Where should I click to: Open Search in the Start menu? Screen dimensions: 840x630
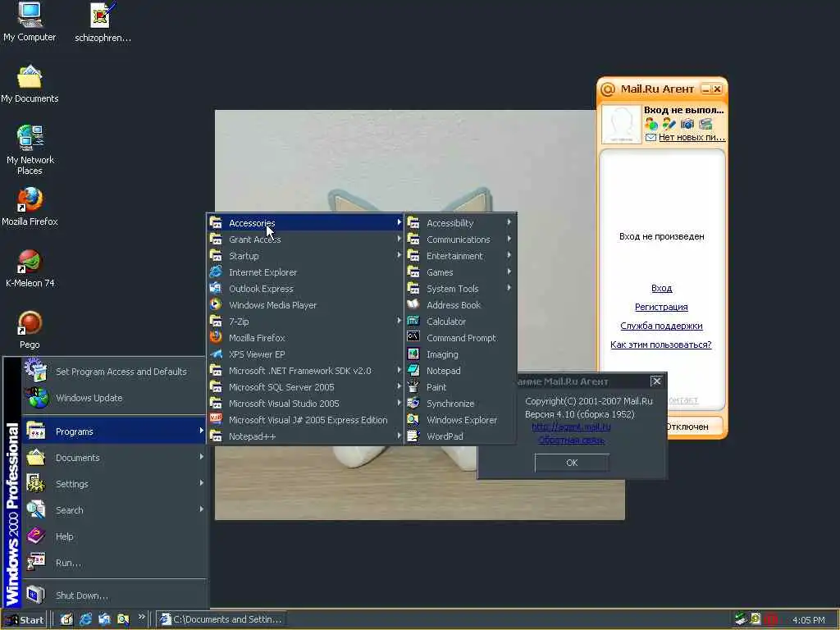[x=115, y=510]
